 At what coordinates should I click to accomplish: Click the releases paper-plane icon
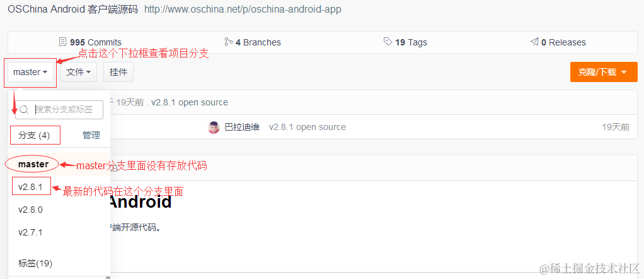click(x=534, y=42)
